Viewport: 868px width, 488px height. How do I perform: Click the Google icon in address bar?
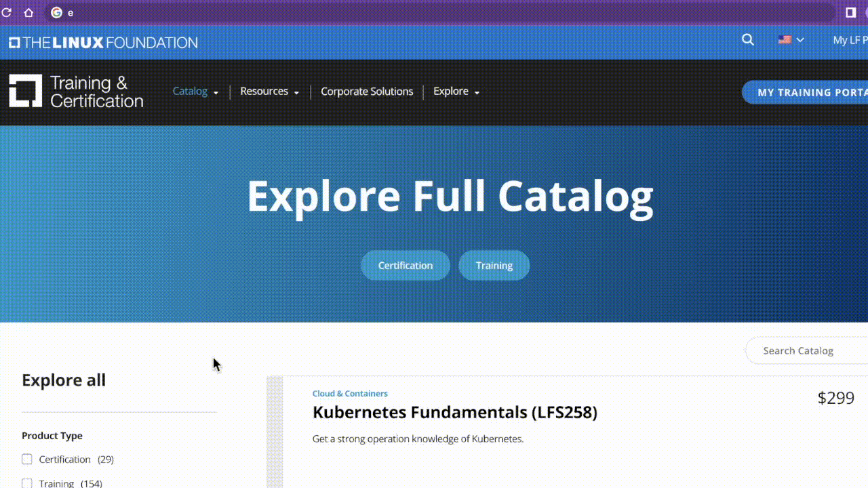(56, 12)
